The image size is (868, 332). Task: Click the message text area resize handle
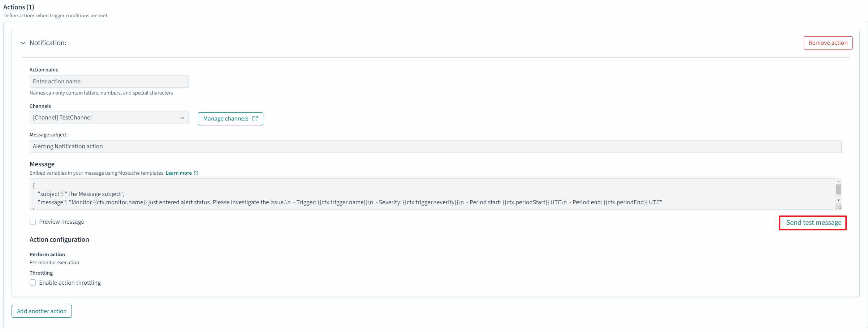839,207
